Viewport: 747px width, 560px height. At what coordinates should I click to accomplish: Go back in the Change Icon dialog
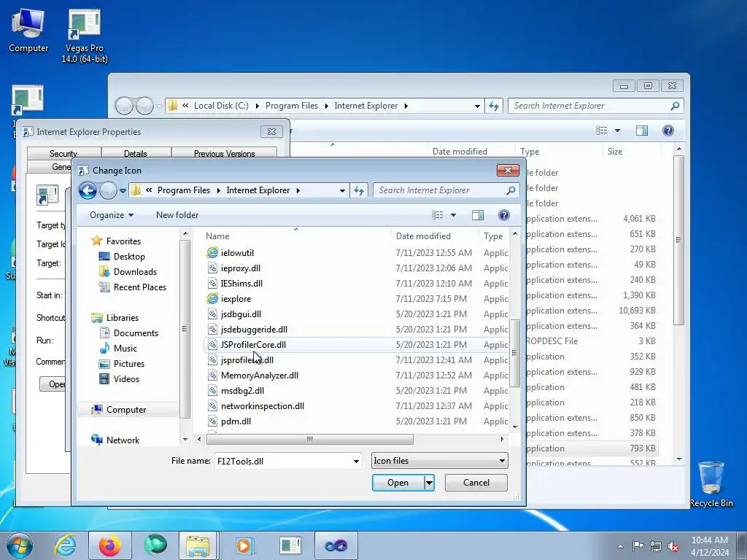point(88,190)
